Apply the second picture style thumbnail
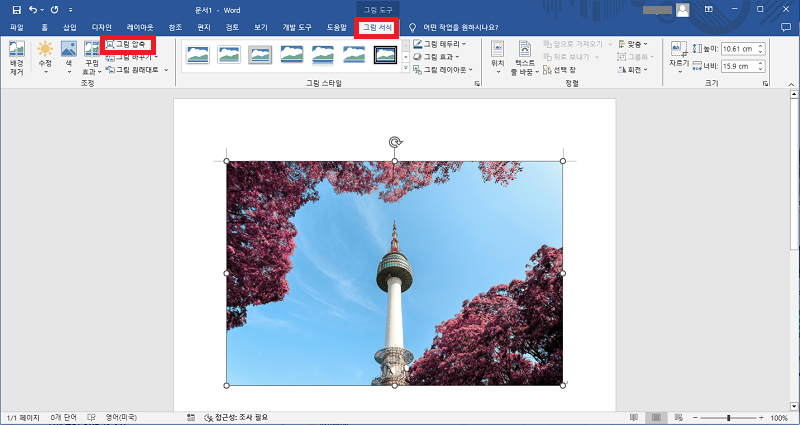 click(x=229, y=54)
